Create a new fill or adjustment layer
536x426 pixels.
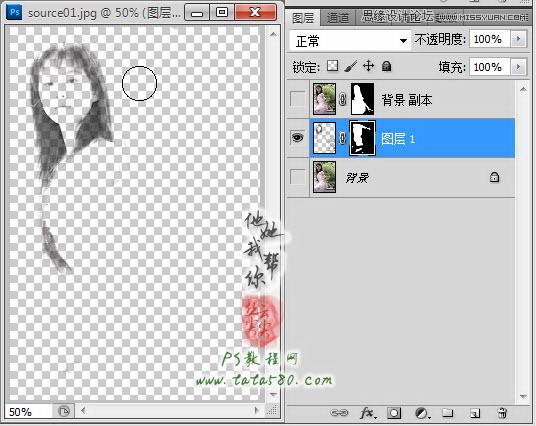click(423, 413)
